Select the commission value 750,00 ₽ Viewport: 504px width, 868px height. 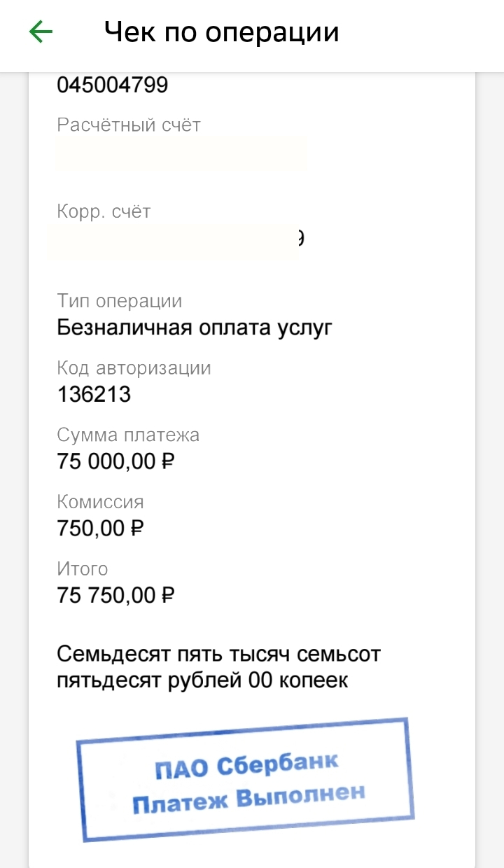point(100,528)
